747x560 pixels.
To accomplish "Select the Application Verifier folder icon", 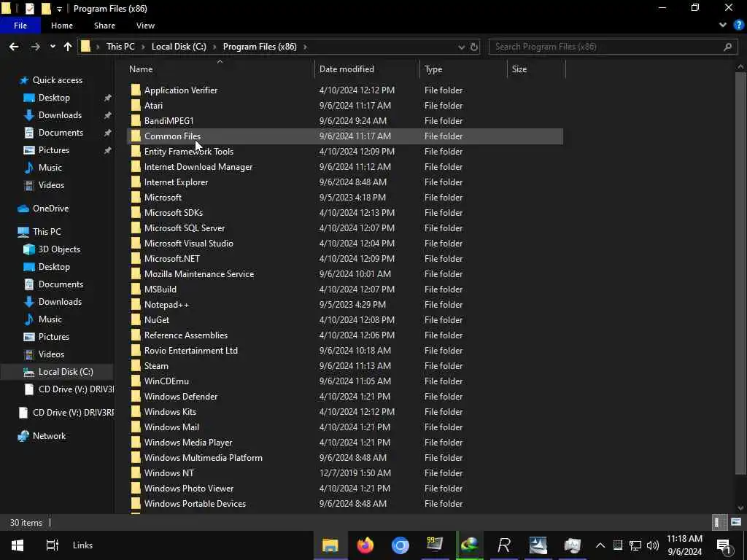I will coord(136,90).
